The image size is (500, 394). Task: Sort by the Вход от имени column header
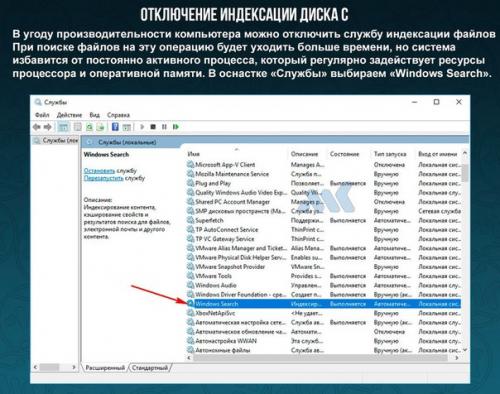438,154
